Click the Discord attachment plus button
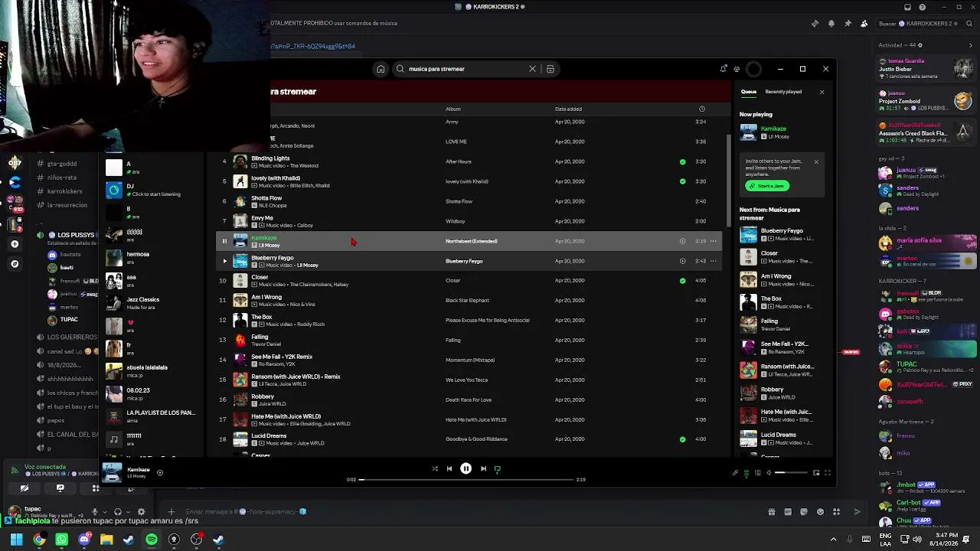The image size is (980, 551). point(171,512)
